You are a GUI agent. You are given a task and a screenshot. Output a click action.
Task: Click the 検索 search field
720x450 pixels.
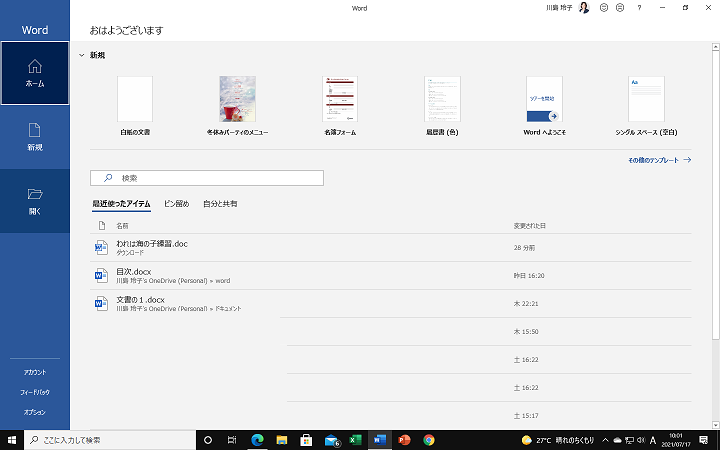tap(207, 178)
